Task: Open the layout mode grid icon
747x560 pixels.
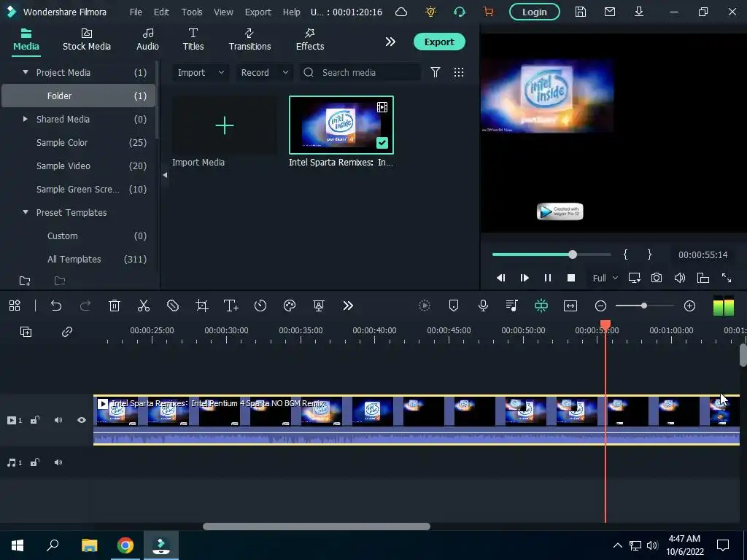Action: point(15,306)
